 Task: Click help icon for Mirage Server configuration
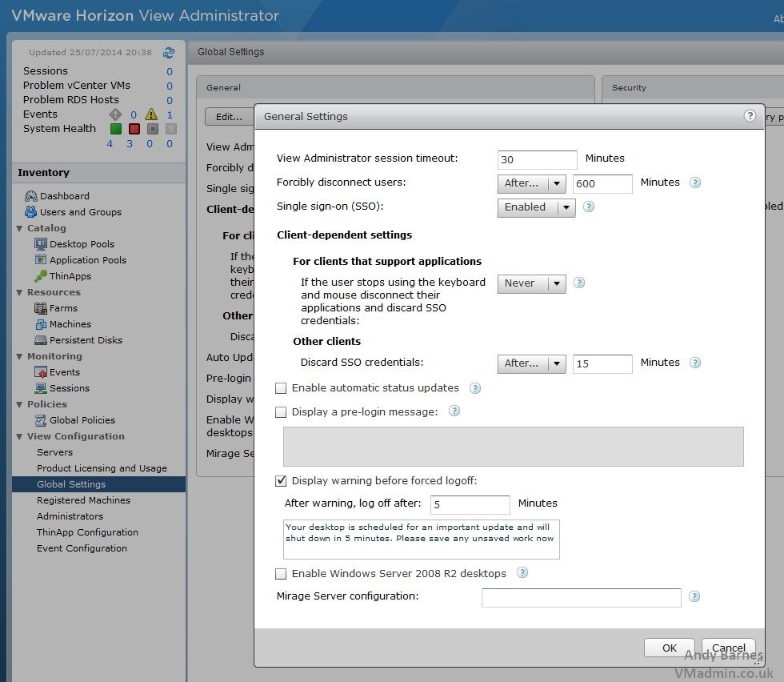pyautogui.click(x=694, y=596)
